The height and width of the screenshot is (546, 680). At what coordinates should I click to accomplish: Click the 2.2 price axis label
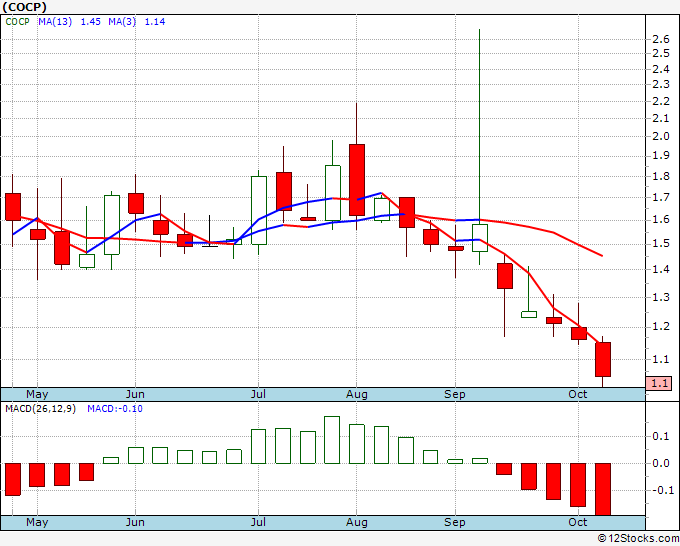point(660,101)
